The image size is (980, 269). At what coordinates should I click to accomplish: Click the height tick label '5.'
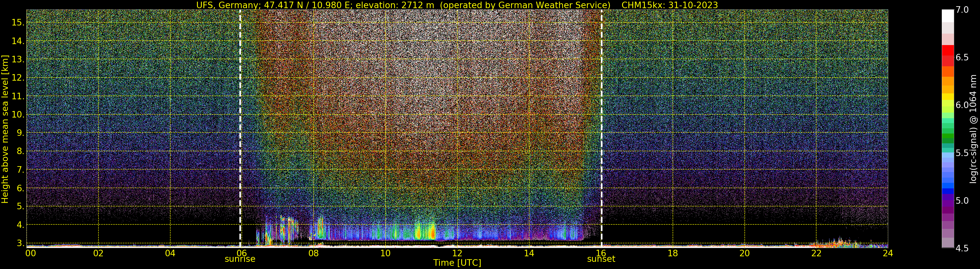click(x=20, y=207)
